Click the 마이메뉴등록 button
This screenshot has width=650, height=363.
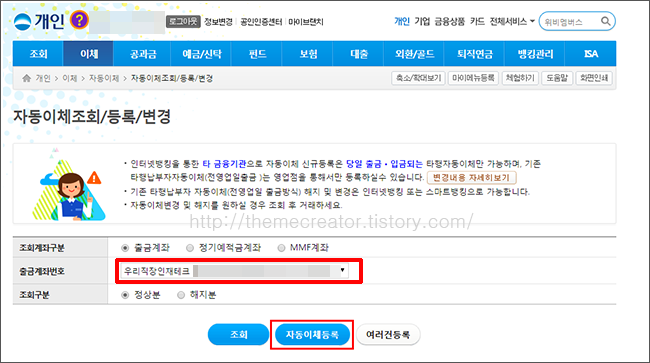(473, 78)
